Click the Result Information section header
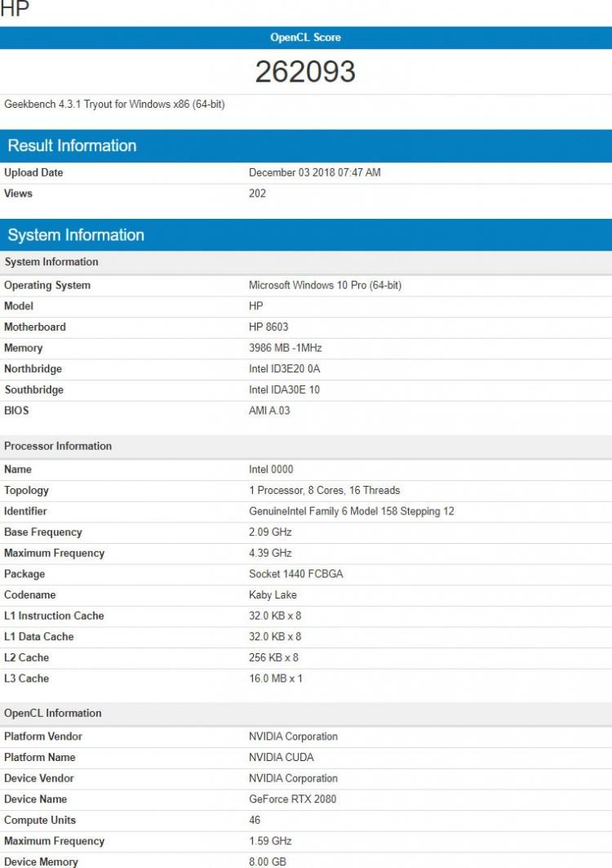The image size is (612, 868). [72, 146]
